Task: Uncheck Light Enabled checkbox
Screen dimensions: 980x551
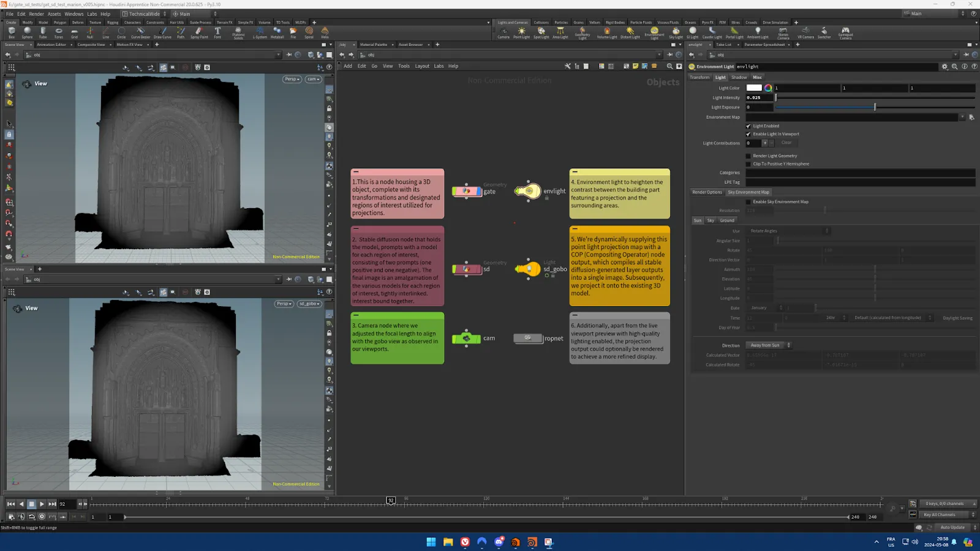Action: click(x=748, y=126)
